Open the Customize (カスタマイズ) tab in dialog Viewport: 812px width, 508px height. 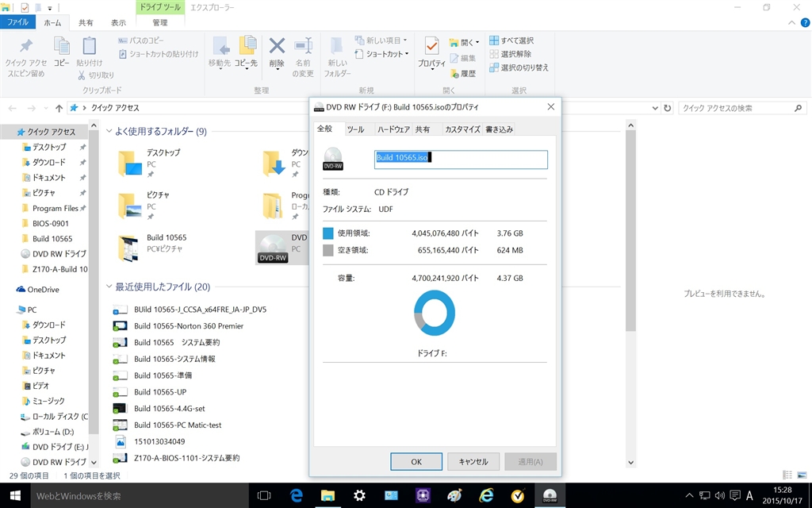pyautogui.click(x=462, y=129)
